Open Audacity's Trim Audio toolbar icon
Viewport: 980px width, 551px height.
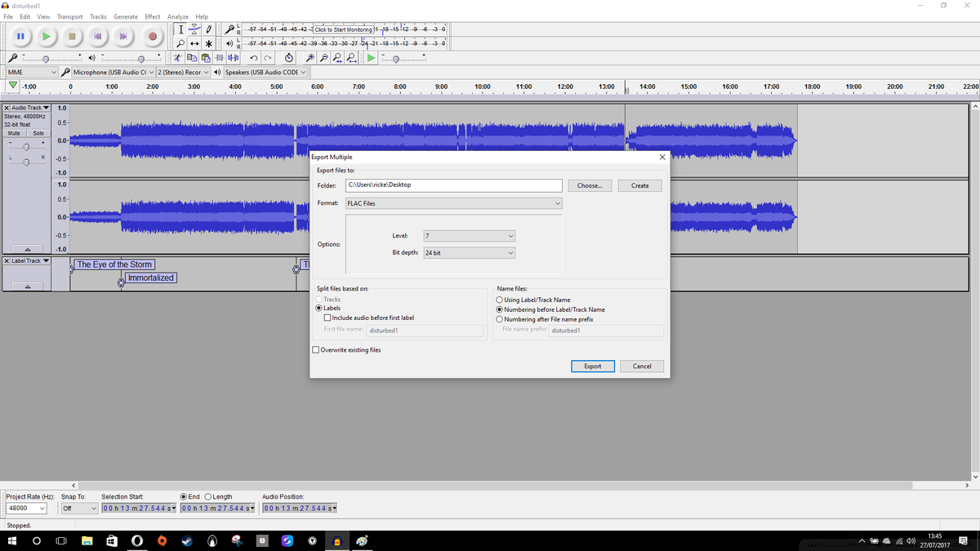coord(220,57)
